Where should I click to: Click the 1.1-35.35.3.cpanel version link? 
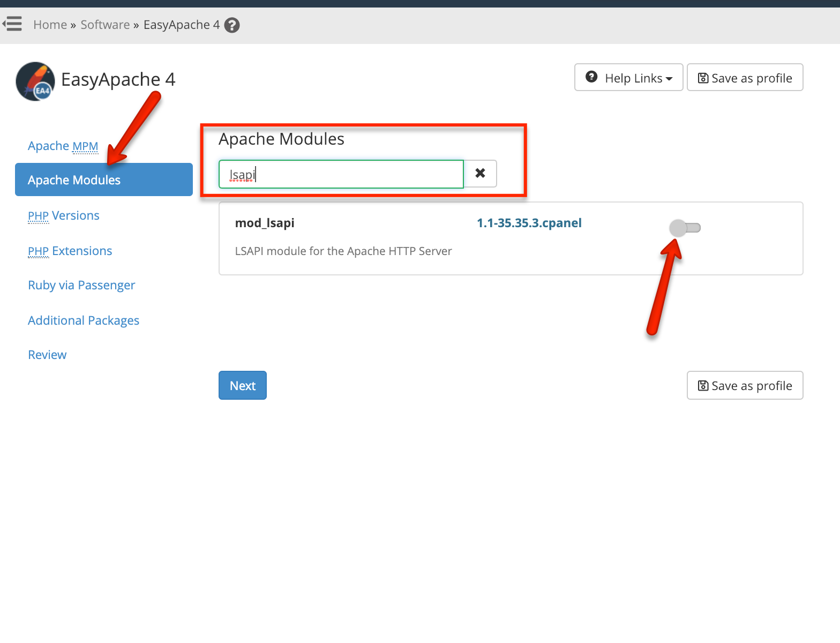529,223
